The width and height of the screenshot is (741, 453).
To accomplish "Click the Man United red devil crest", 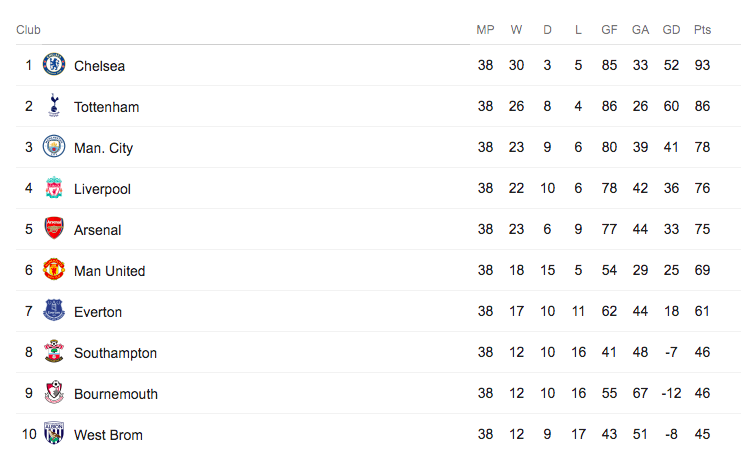I will coord(54,269).
